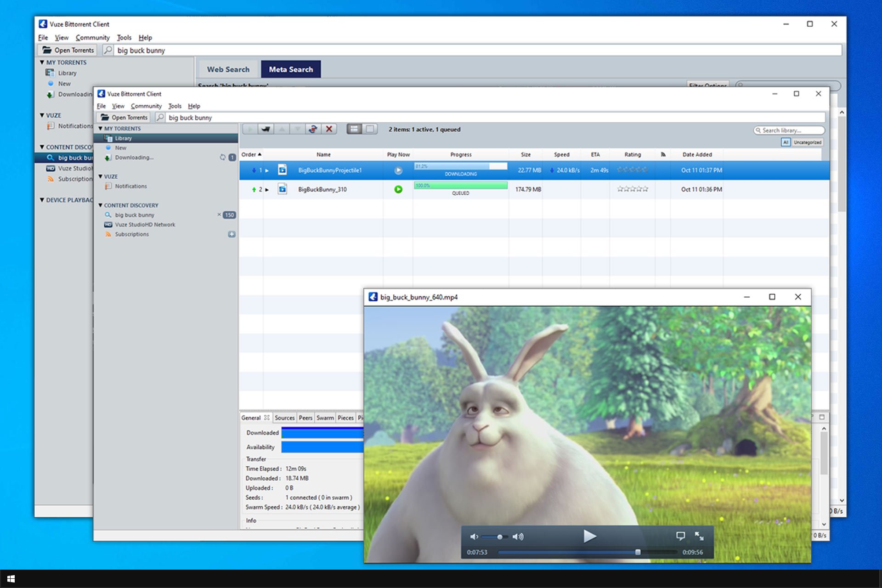Collapse VUZE section in back window sidebar

click(42, 115)
